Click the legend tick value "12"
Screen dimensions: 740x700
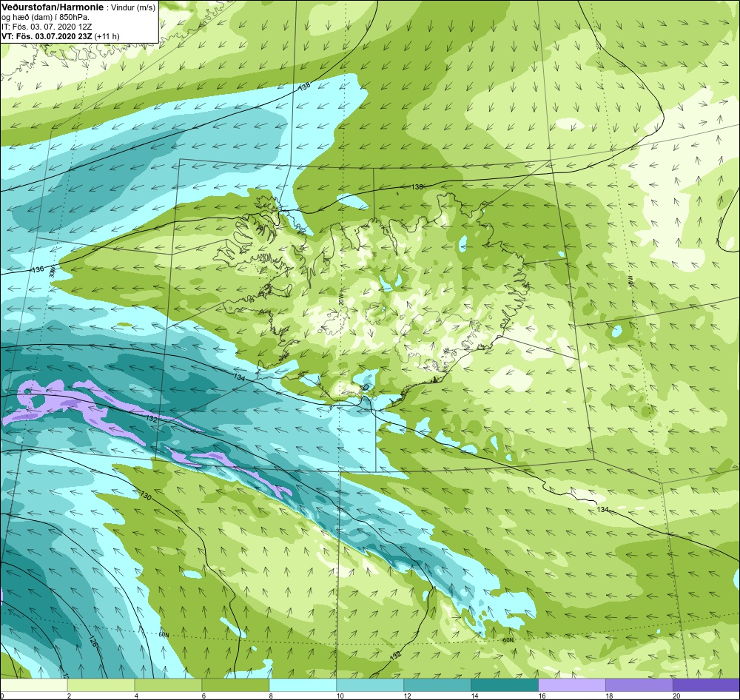pos(407,696)
